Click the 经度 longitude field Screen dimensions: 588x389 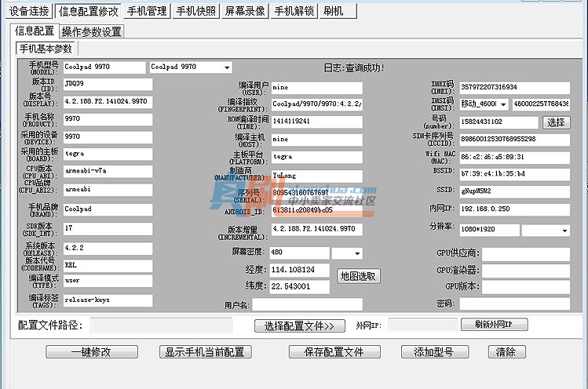point(300,271)
